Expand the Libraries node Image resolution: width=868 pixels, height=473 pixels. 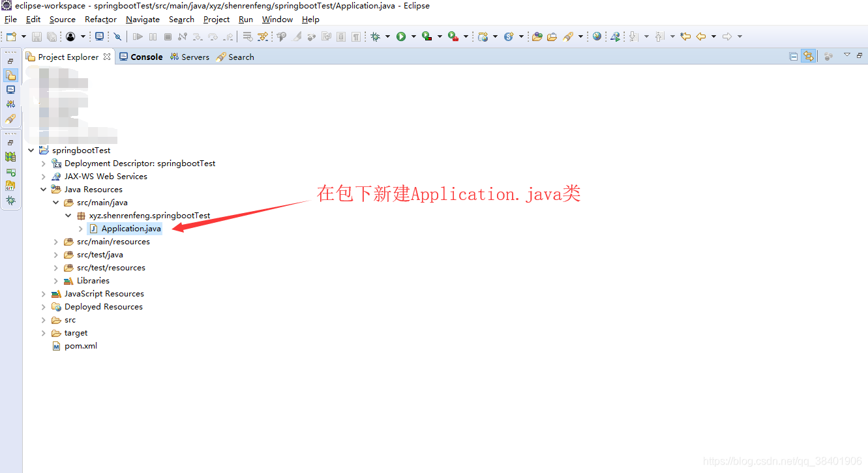tap(56, 281)
